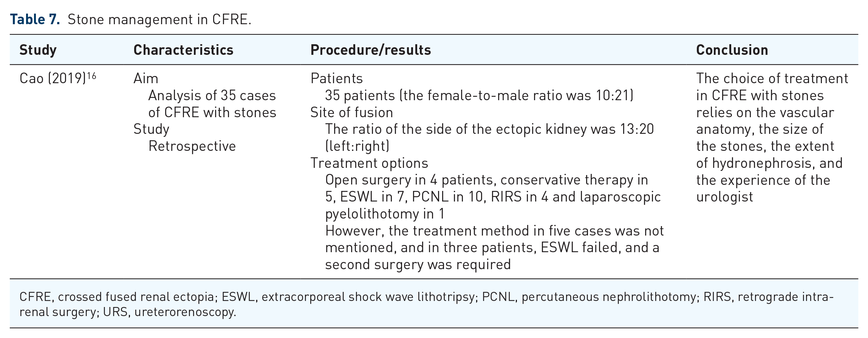The height and width of the screenshot is (338, 868).
Task: Click the "Site of fusion" subheading
Action: point(351,113)
